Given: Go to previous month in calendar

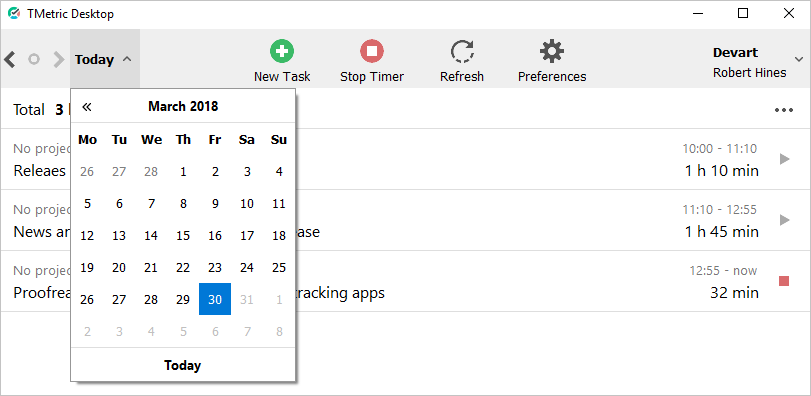Looking at the screenshot, I should point(87,107).
